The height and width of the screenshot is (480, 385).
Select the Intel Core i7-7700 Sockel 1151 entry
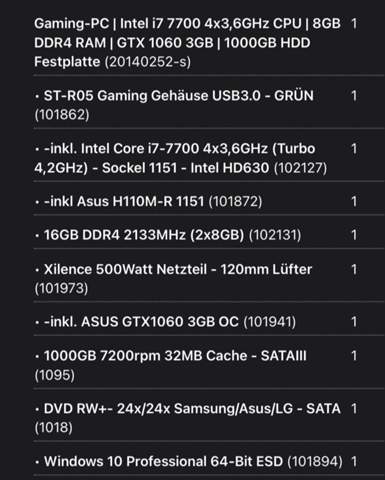[209, 158]
